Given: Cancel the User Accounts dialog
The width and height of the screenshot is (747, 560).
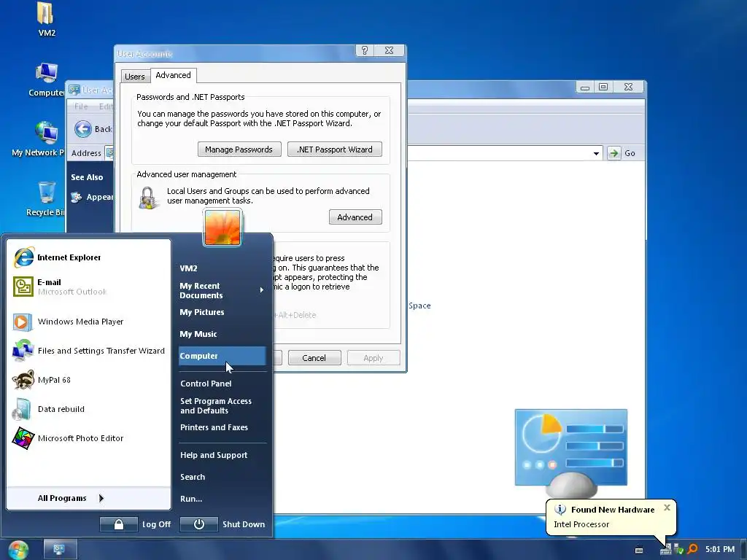Looking at the screenshot, I should point(314,358).
